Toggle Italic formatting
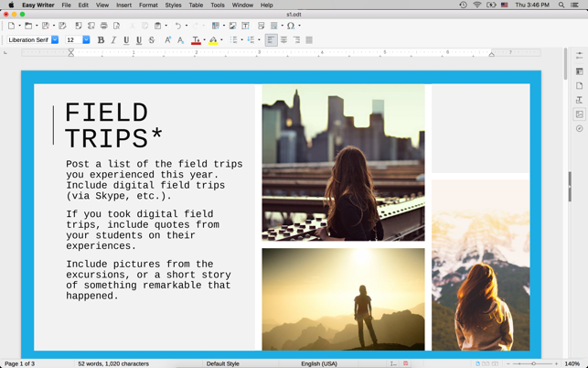This screenshot has height=368, width=588. point(113,40)
